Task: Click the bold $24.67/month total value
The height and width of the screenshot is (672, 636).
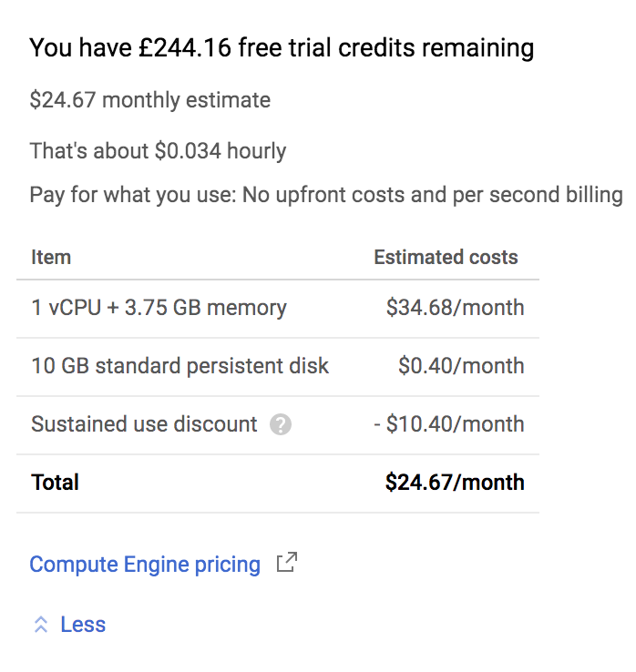Action: click(x=455, y=483)
